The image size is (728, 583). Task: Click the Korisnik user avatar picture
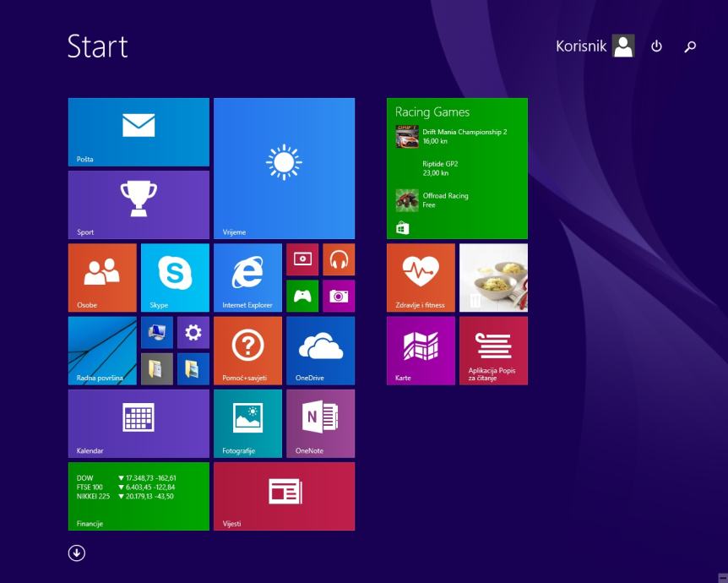[x=623, y=46]
